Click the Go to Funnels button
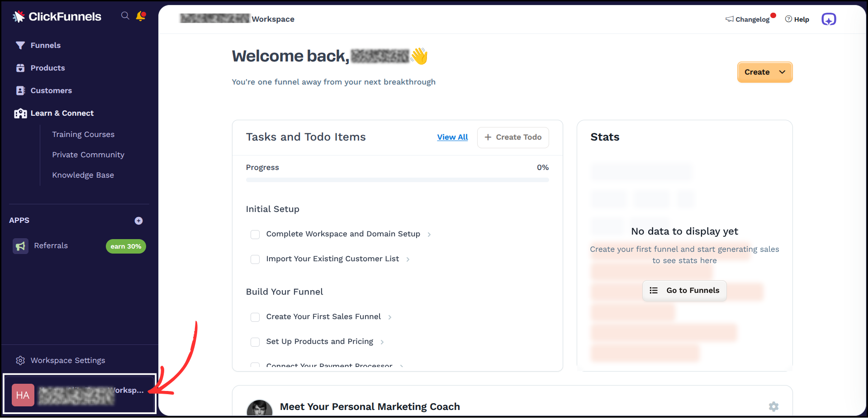The image size is (868, 419). click(x=684, y=290)
